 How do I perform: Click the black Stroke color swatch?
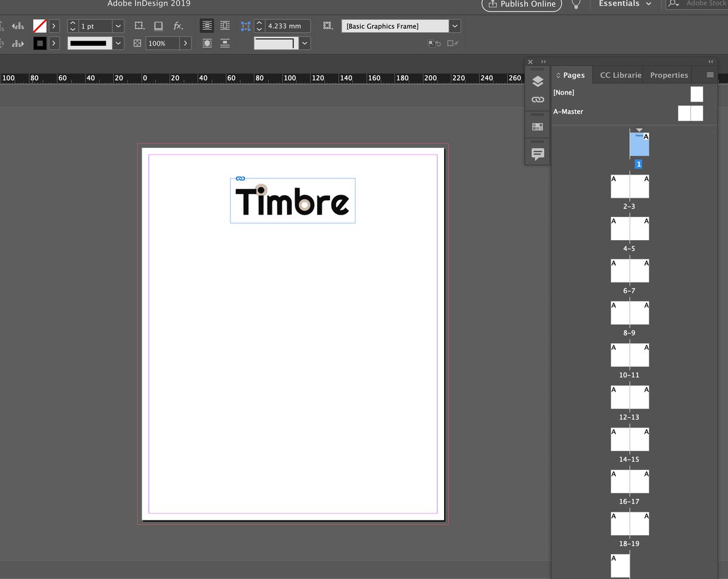click(40, 43)
